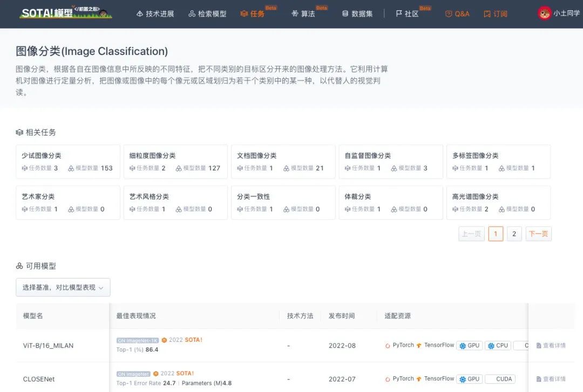Click the PyTorch icon in ViT-B/16_MILAN row
The width and height of the screenshot is (583, 392).
pyautogui.click(x=388, y=346)
